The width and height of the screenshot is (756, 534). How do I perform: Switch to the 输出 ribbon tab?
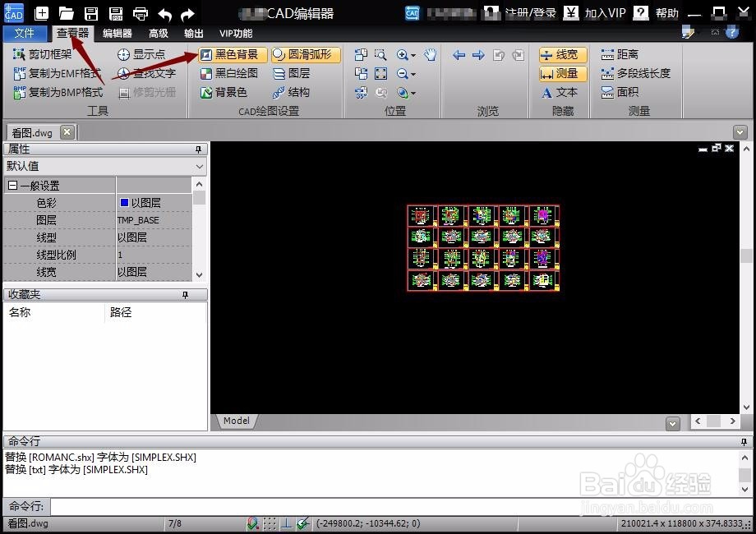pos(194,33)
